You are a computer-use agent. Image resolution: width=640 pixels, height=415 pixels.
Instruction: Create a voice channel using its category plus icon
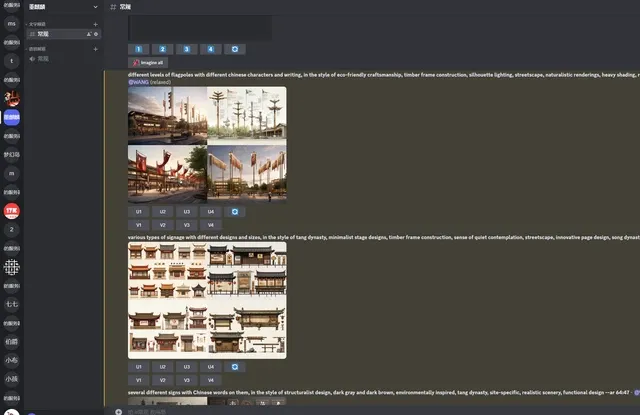[96, 48]
